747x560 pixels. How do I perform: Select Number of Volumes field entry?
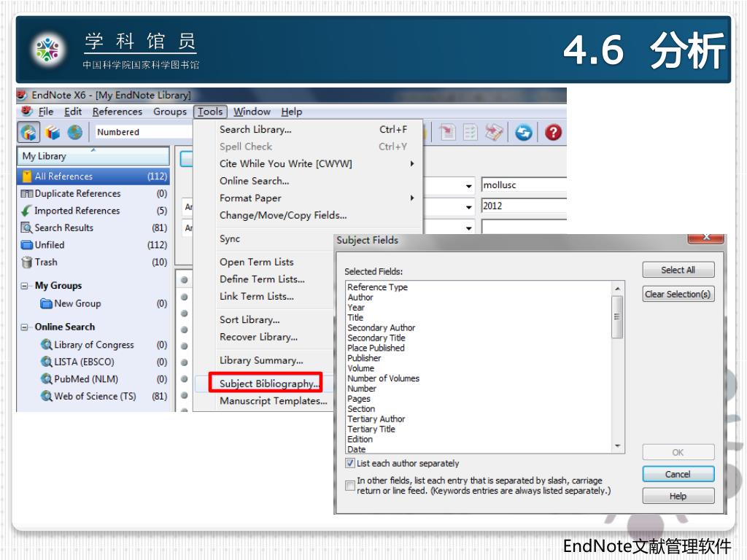coord(384,378)
